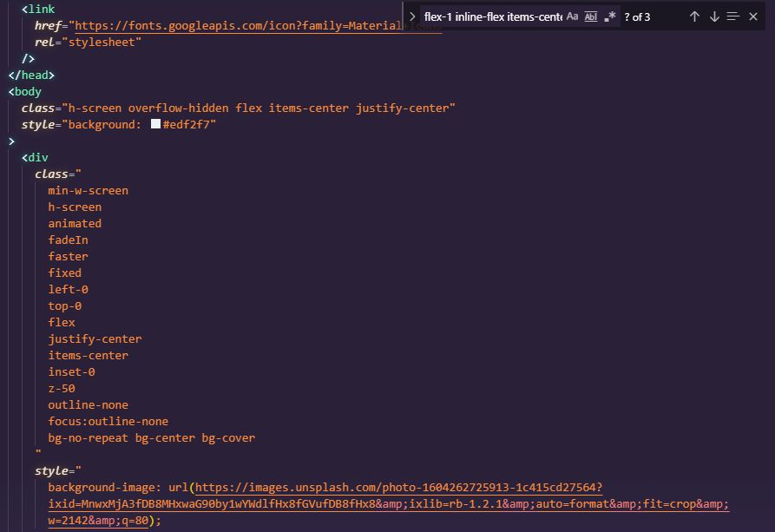Open the #edf2f7 color swatch picker
This screenshot has height=532, width=775.
tap(155, 123)
